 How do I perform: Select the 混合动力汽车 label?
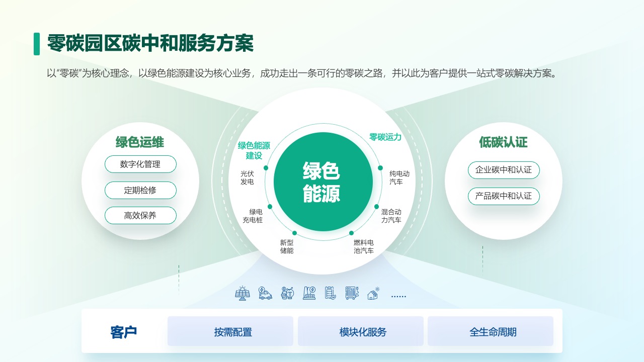coord(391,216)
